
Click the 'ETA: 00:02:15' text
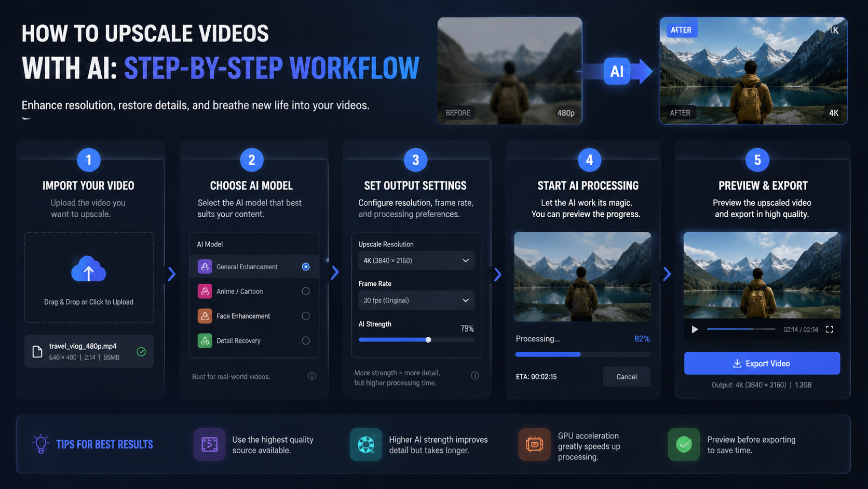click(x=536, y=377)
